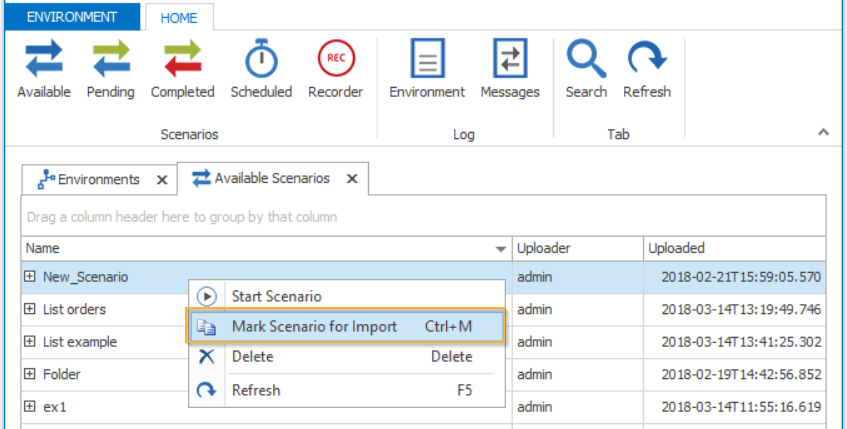
Task: Choose Delete in the context menu
Action: (252, 357)
